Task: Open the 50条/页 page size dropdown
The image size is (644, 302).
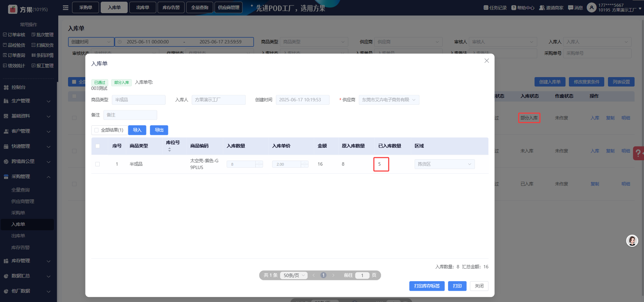Action: click(294, 275)
